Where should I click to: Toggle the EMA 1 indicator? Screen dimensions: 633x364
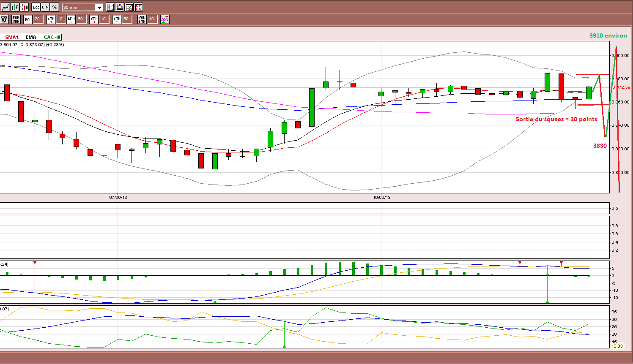click(51, 19)
